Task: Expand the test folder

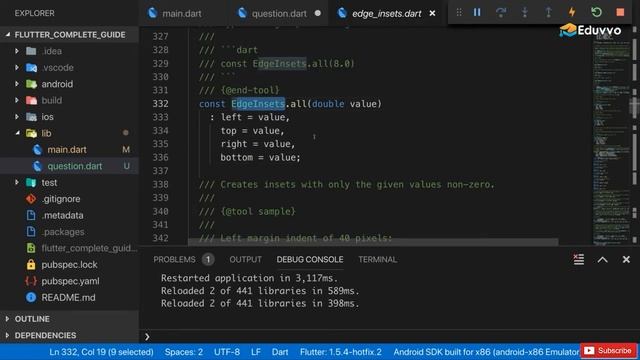Action: click(x=17, y=182)
